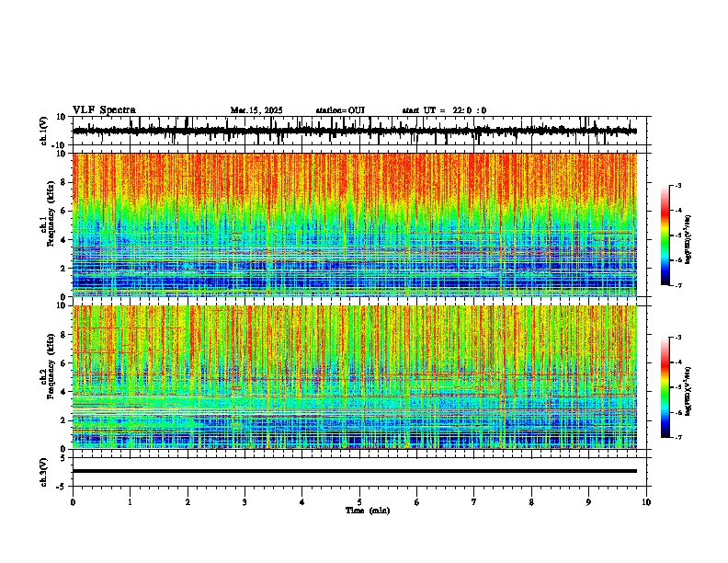
Task: Click the ch.1 voltage waveform trace
Action: pos(354,131)
